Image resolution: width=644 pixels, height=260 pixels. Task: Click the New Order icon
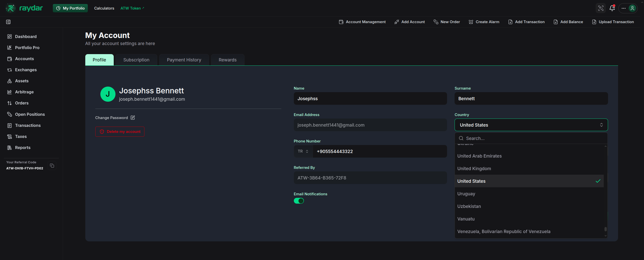[x=436, y=22]
